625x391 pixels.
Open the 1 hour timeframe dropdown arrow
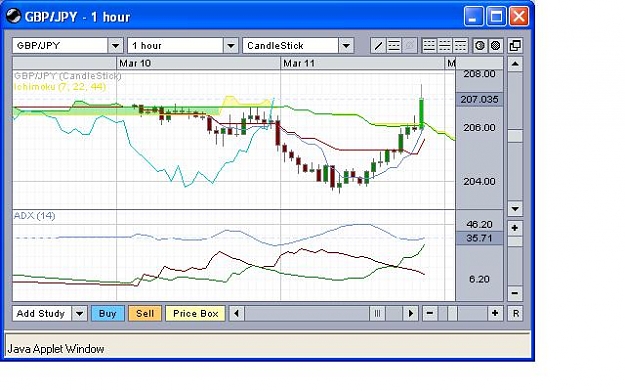coord(230,45)
